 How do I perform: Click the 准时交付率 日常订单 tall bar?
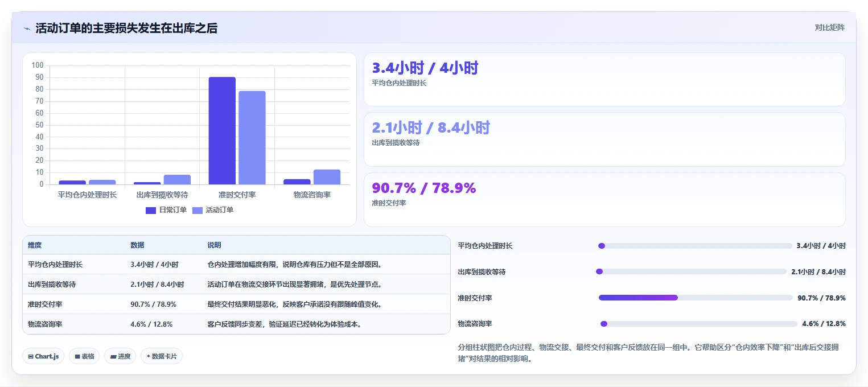coord(222,131)
